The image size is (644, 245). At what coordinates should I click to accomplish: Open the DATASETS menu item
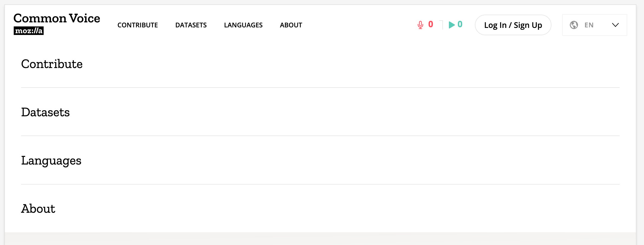(191, 25)
